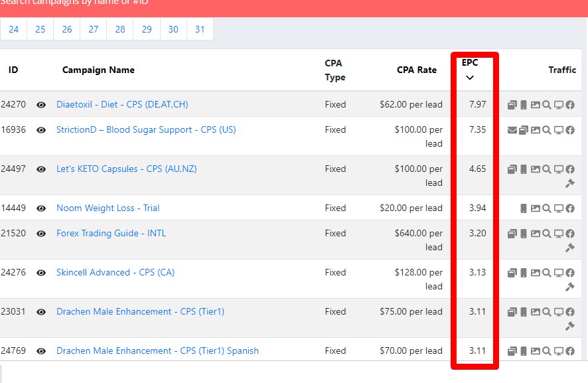Click banner image icon in Forex Trading Guide row
Viewport: 588px width, 383px height.
pyautogui.click(x=536, y=234)
